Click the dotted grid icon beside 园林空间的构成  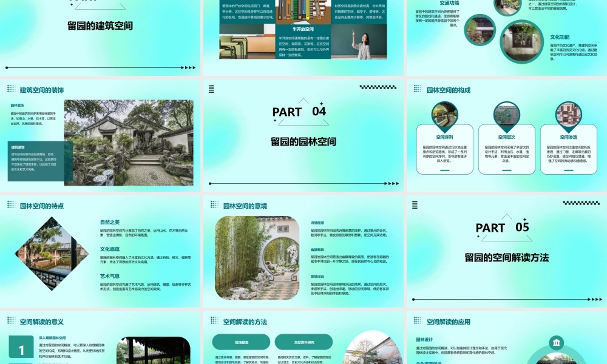[x=418, y=89]
